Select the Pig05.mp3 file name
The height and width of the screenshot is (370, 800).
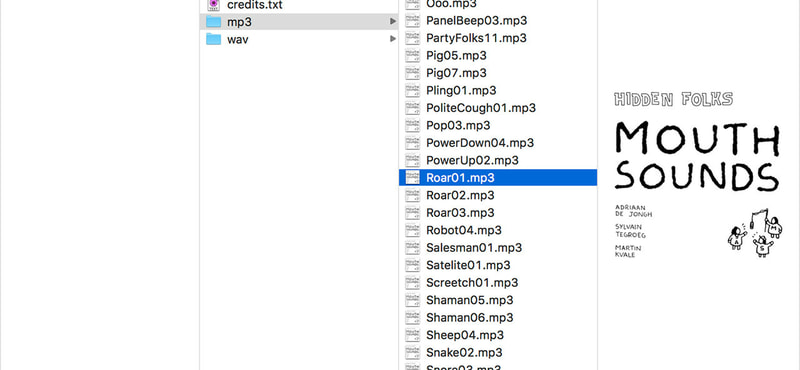click(x=456, y=56)
